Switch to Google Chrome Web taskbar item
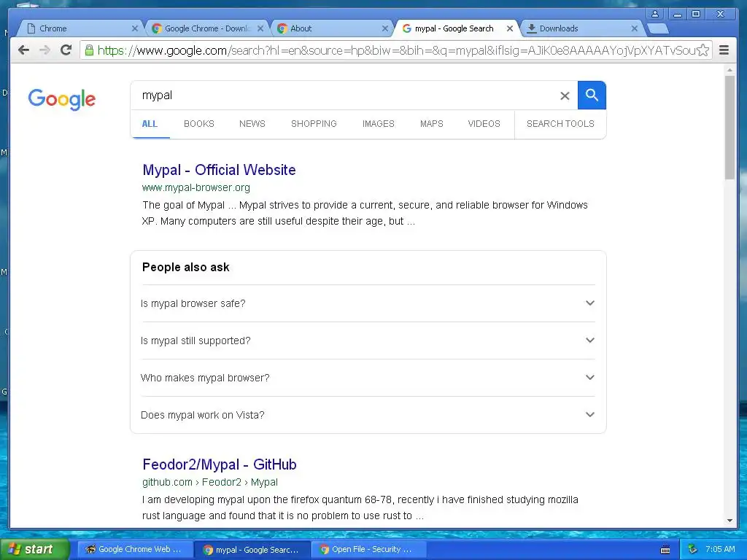 [135, 550]
